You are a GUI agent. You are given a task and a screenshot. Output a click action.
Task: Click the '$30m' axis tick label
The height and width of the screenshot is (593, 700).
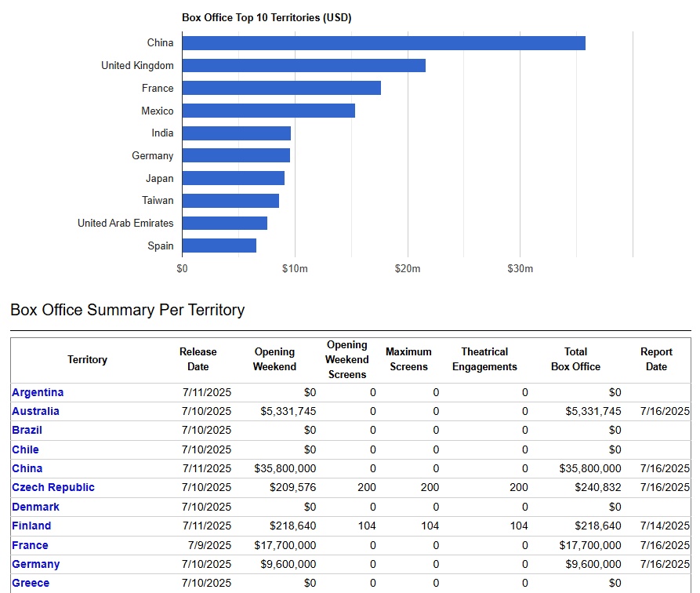point(520,268)
